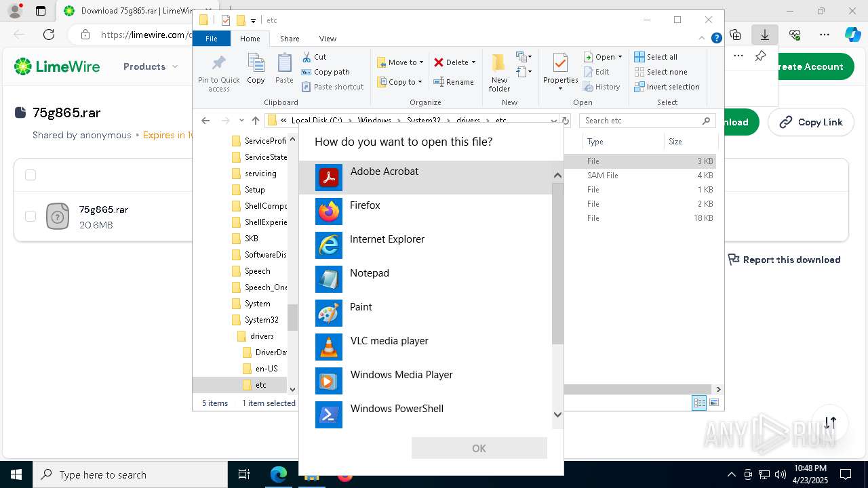868x488 pixels.
Task: Open the Delete dropdown arrow
Action: point(473,62)
